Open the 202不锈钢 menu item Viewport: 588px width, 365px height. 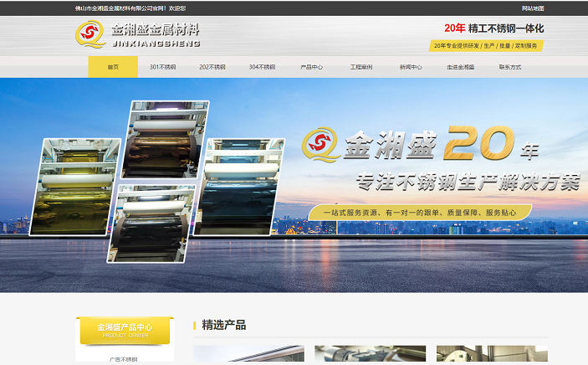[x=212, y=67]
